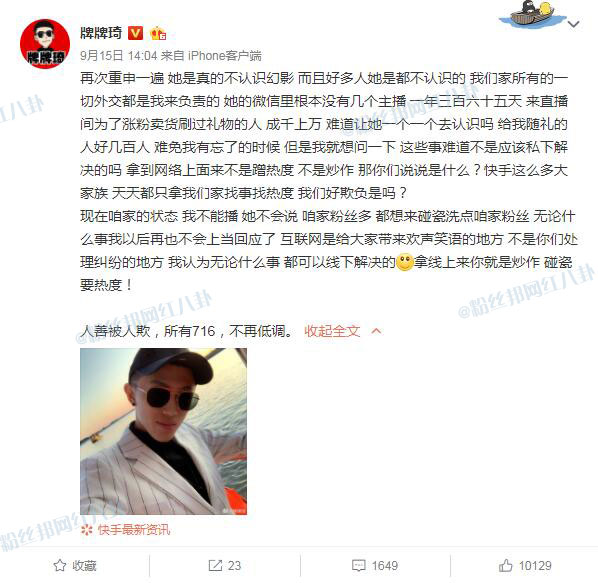Click the membership crown badge icon
Viewport: 598px width, 583px height.
(x=158, y=34)
